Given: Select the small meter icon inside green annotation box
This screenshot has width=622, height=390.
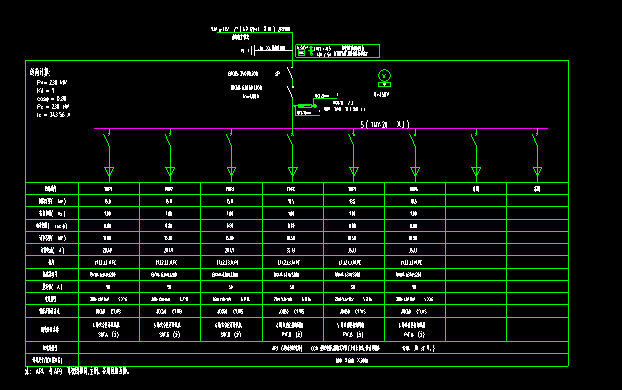Looking at the screenshot, I should pos(301,52).
